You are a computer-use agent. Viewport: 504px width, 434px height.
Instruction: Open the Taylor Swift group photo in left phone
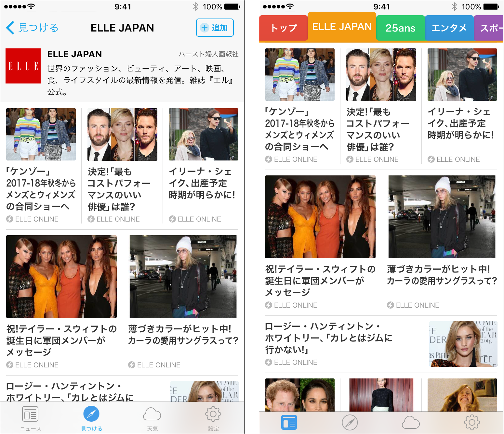[61, 277]
